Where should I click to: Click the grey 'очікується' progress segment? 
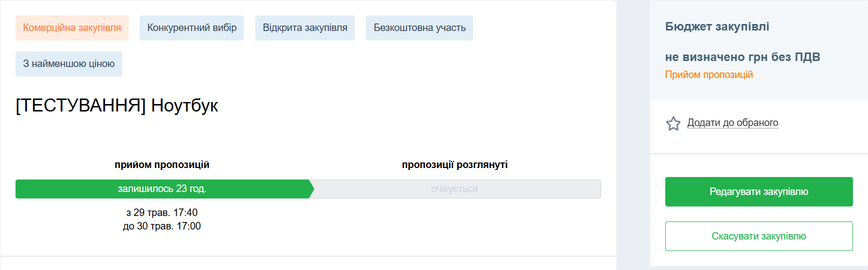click(455, 189)
